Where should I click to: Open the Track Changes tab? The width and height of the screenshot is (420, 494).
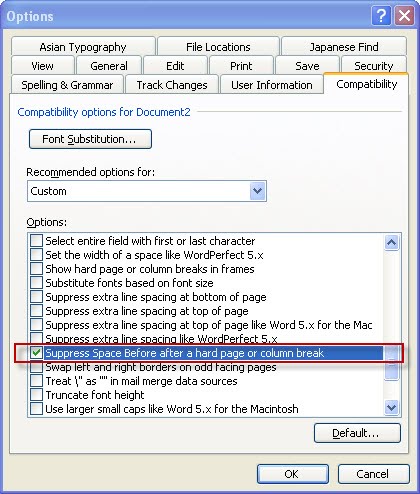(172, 85)
